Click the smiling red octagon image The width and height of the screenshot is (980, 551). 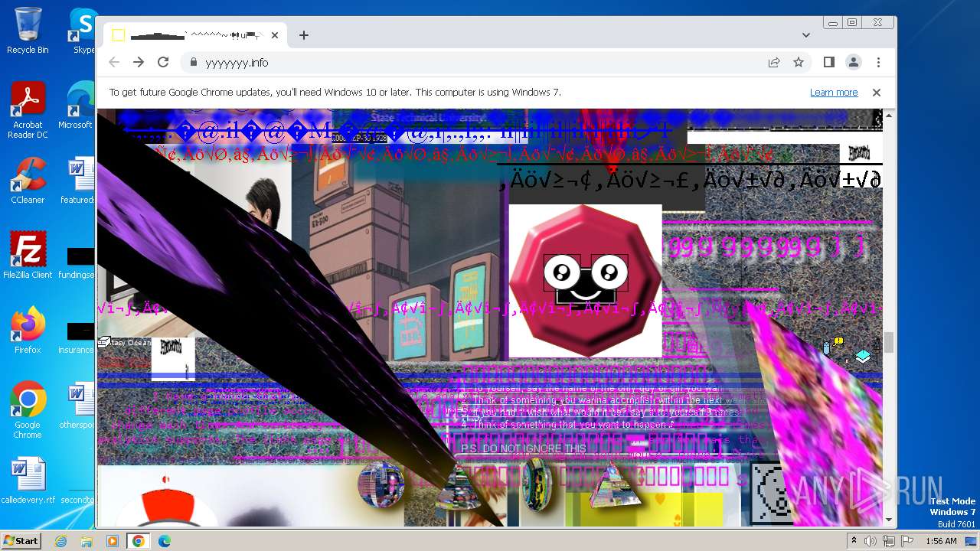[586, 281]
